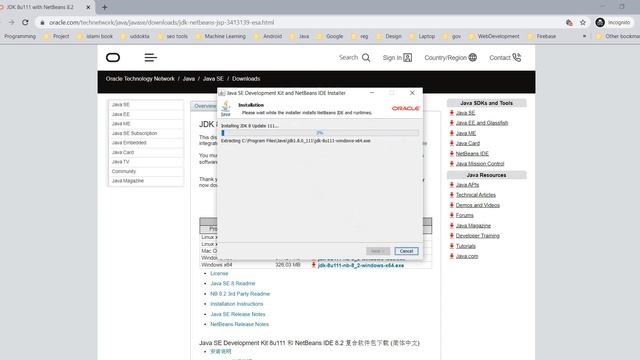Click download icon beside Java SE link
This screenshot has width=640, height=360.
[451, 113]
